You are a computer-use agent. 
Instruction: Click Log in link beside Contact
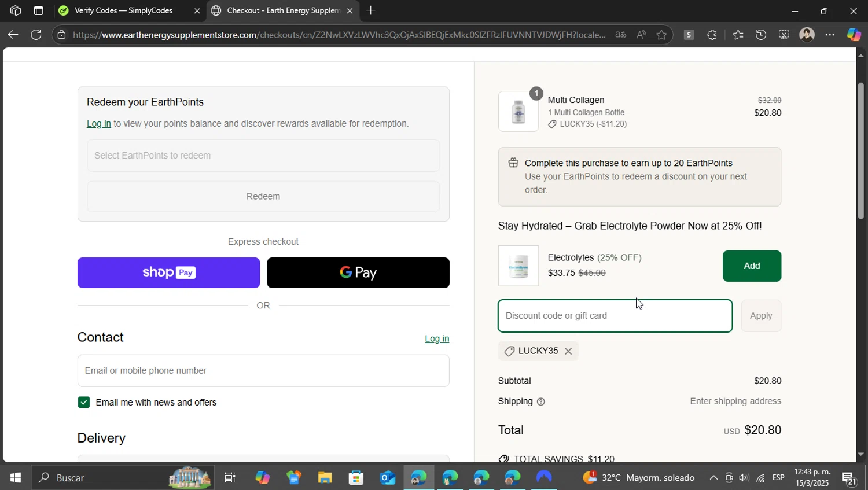click(437, 338)
